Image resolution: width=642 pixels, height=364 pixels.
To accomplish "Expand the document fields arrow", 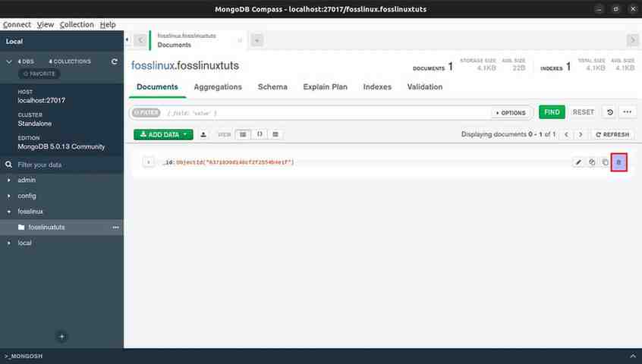I will pos(149,162).
